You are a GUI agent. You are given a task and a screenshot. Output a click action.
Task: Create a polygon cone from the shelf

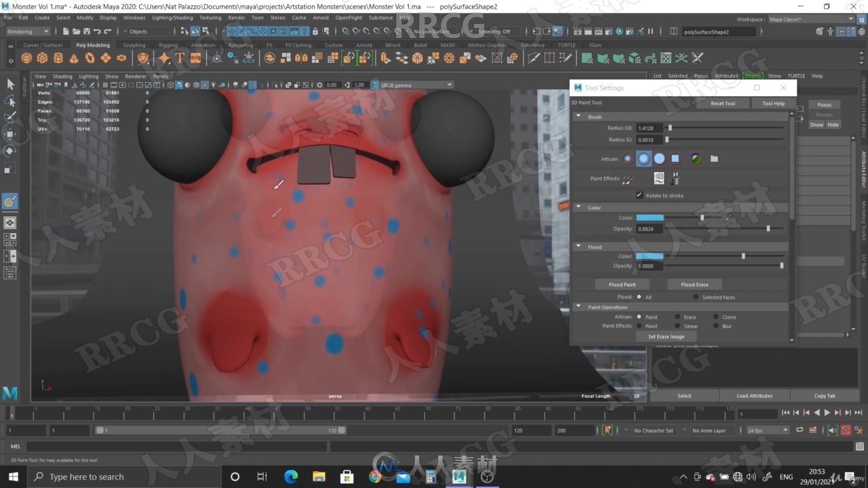pos(74,58)
